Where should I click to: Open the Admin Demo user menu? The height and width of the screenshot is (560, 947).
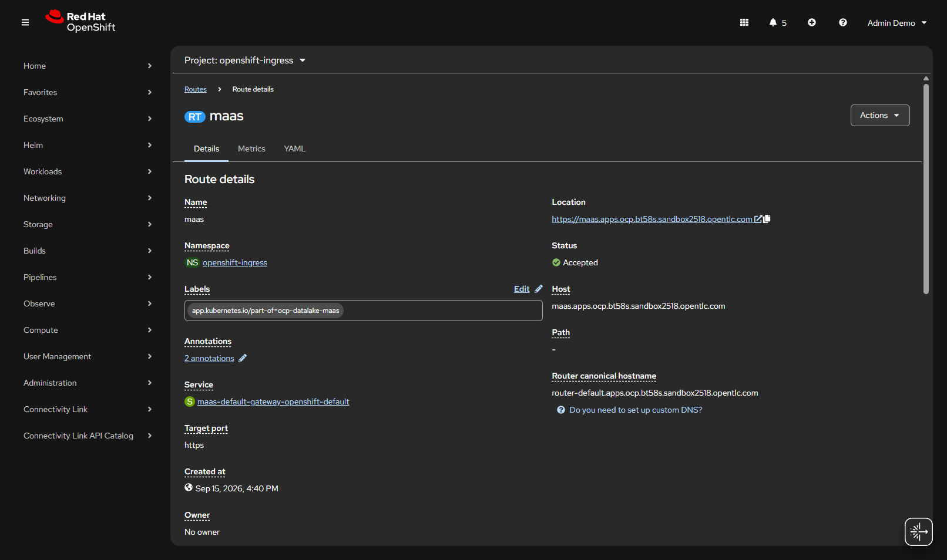pos(896,23)
